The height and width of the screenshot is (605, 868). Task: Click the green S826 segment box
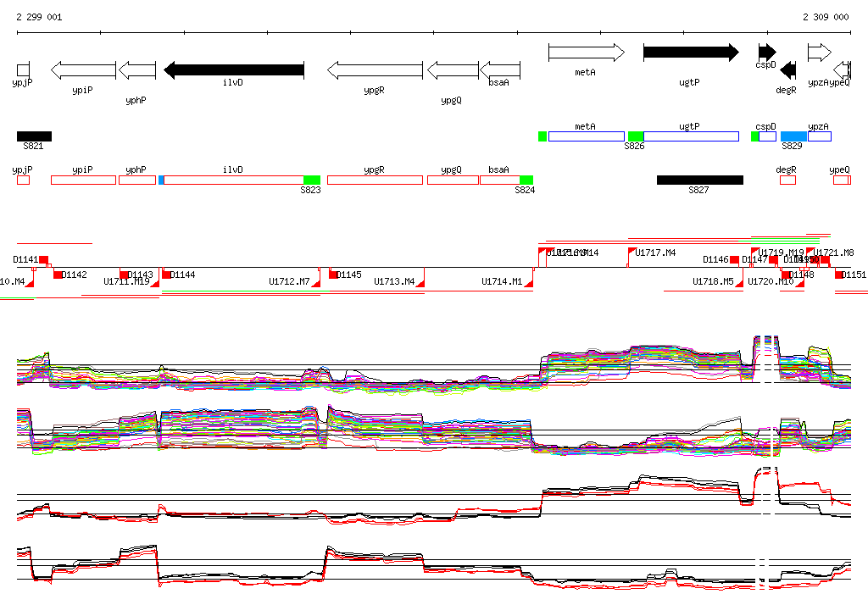click(x=636, y=136)
